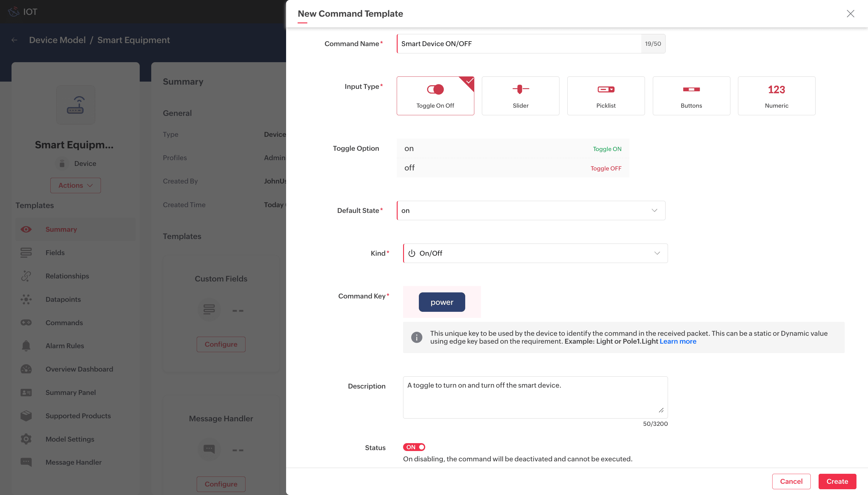Click the Command Name input field
The width and height of the screenshot is (868, 495).
coord(519,43)
